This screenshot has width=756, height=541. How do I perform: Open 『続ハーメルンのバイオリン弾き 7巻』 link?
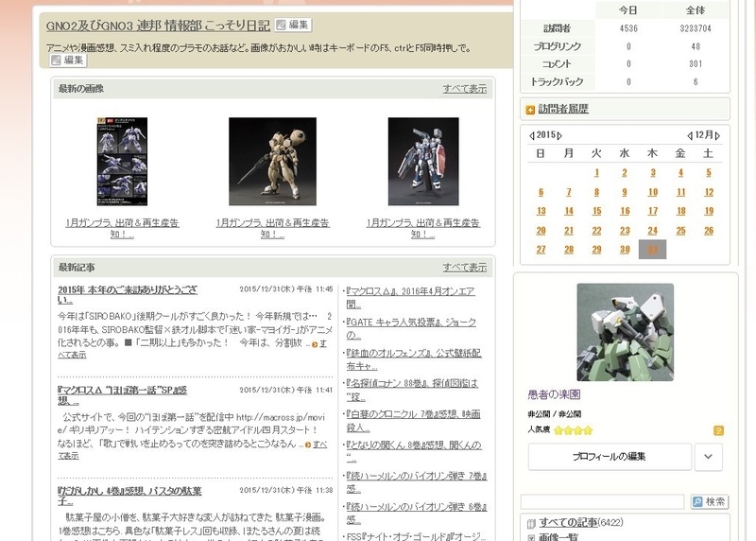[417, 482]
